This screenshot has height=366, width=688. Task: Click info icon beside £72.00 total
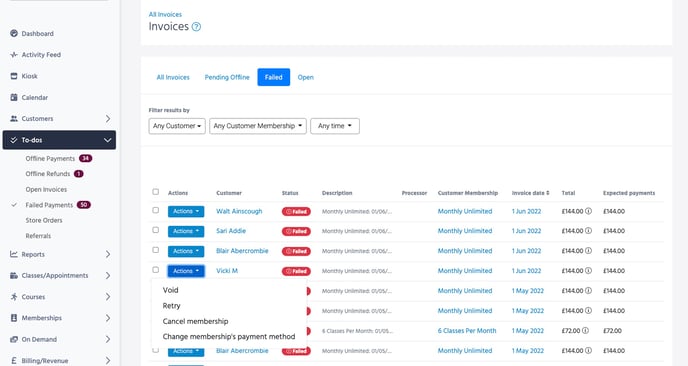[585, 330]
